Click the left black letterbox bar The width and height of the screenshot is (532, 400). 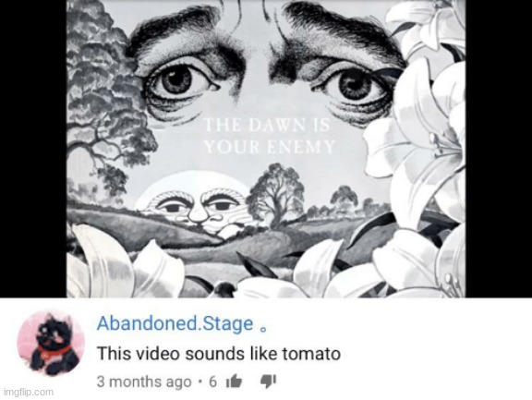[x=33, y=149]
